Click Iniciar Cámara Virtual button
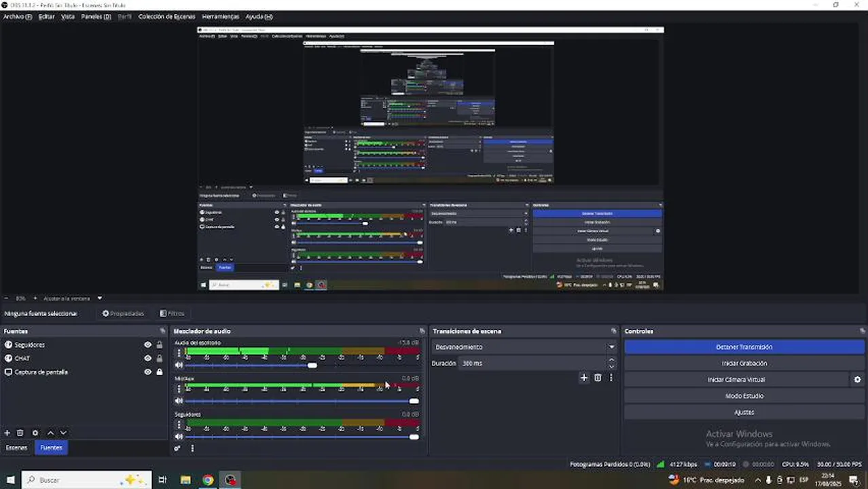The width and height of the screenshot is (868, 489). (x=736, y=380)
